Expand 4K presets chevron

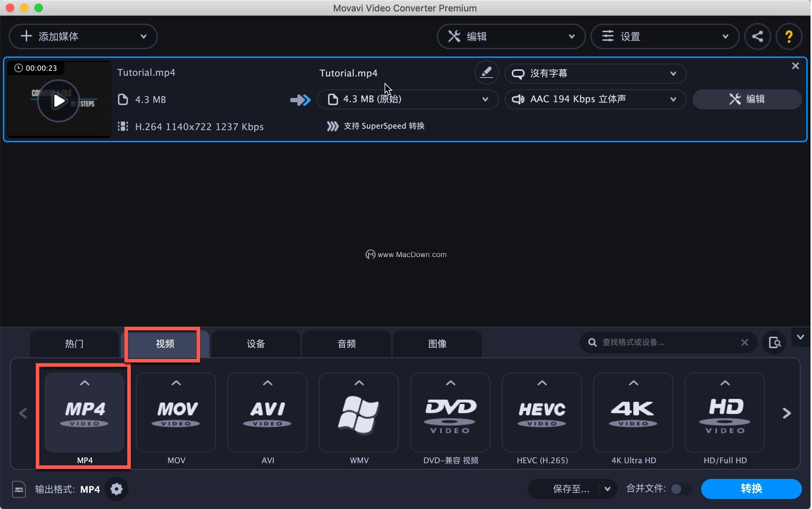(x=633, y=383)
